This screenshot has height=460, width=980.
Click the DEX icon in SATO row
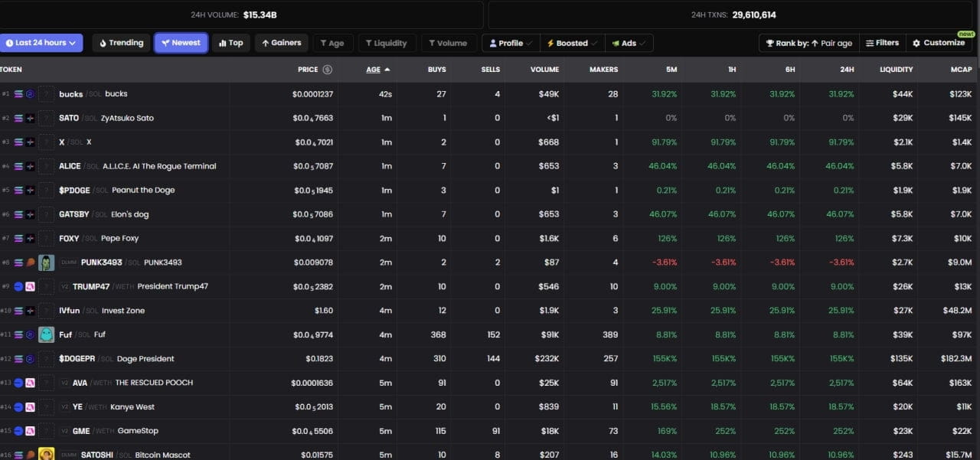30,118
